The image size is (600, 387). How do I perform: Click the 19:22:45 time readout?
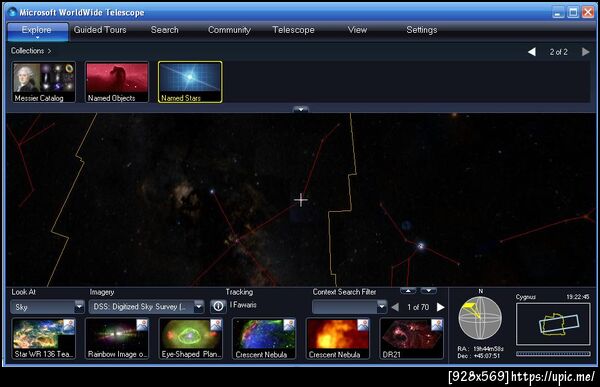pyautogui.click(x=578, y=297)
